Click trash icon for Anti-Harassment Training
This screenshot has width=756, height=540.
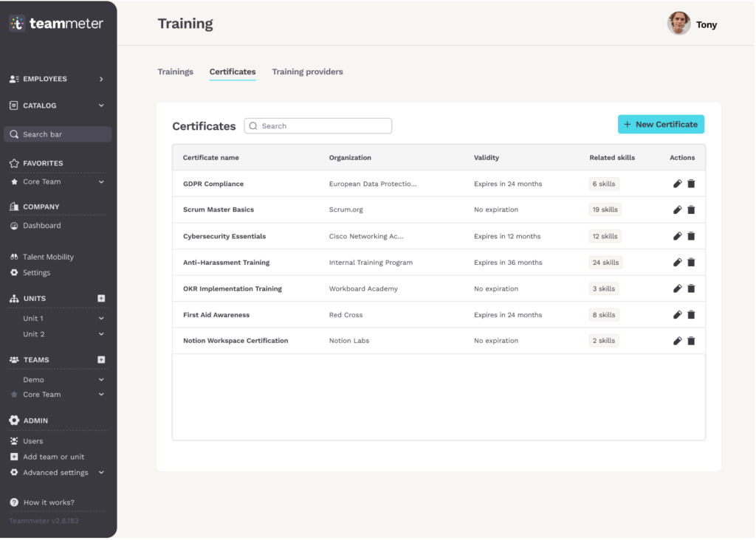[x=691, y=263]
